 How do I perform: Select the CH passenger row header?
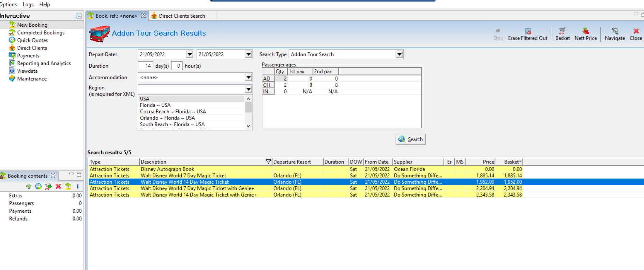click(x=268, y=85)
